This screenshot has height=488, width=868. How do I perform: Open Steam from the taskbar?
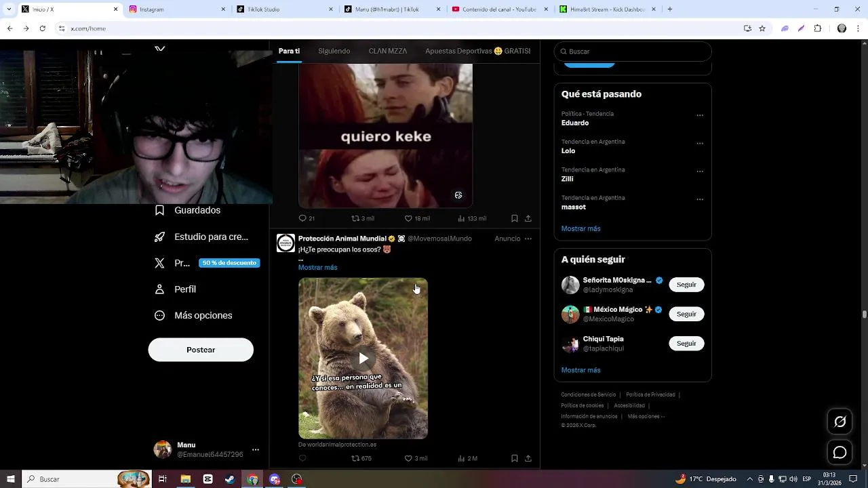coord(230,479)
